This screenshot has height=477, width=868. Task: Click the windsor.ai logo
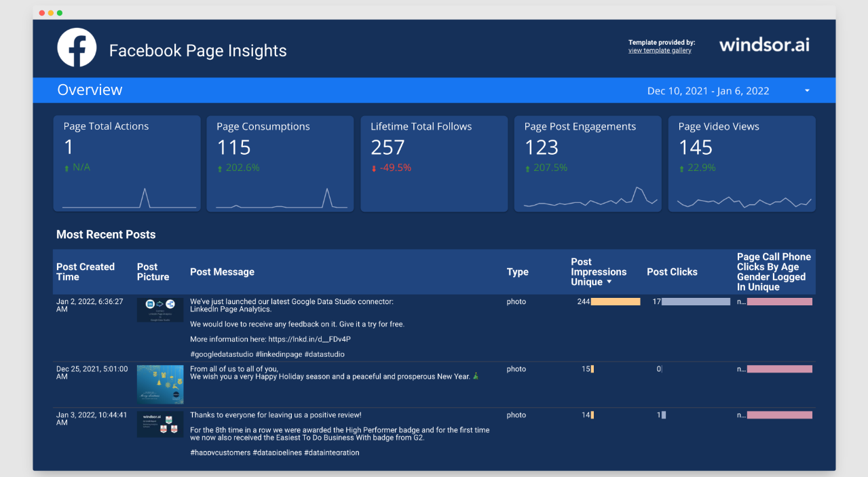pyautogui.click(x=764, y=45)
